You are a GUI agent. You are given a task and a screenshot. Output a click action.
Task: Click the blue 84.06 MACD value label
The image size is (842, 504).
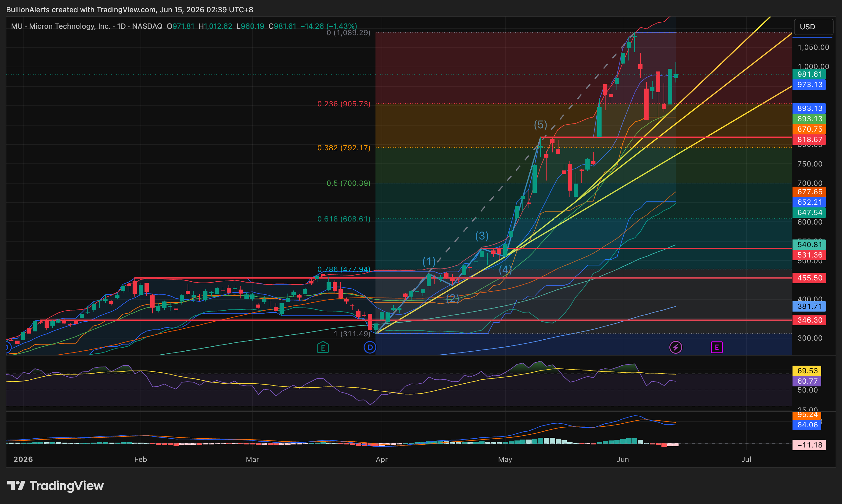click(807, 425)
